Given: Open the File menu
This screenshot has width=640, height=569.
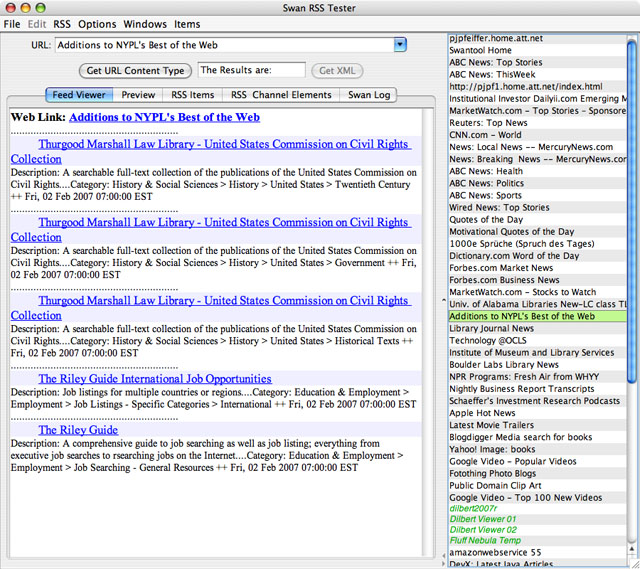Looking at the screenshot, I should click(12, 24).
